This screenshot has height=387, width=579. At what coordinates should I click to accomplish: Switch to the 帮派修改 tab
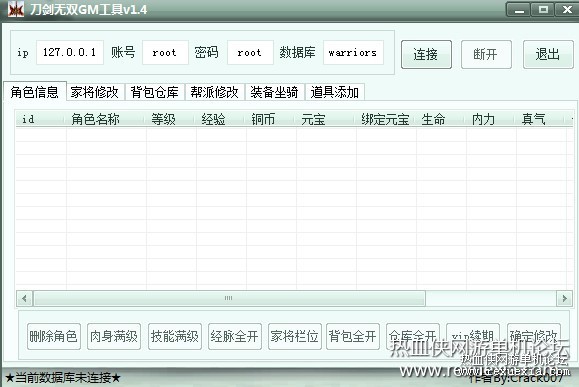(x=215, y=92)
